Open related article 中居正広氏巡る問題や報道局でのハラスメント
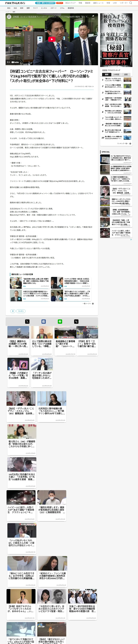 (x=30, y=295)
